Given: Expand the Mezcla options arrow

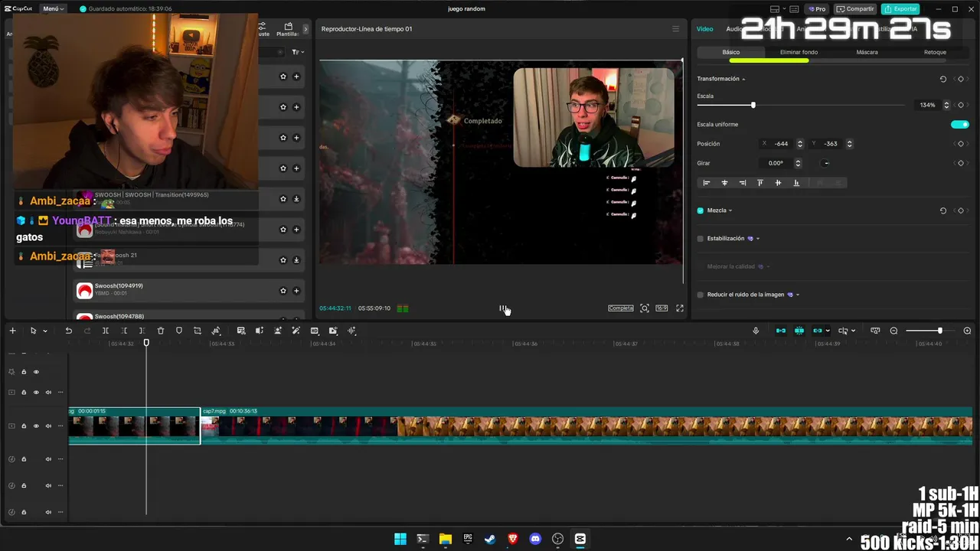Looking at the screenshot, I should click(730, 210).
